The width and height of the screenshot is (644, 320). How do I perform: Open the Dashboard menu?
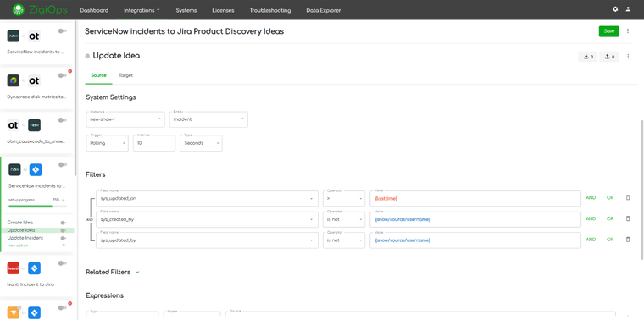(x=94, y=10)
